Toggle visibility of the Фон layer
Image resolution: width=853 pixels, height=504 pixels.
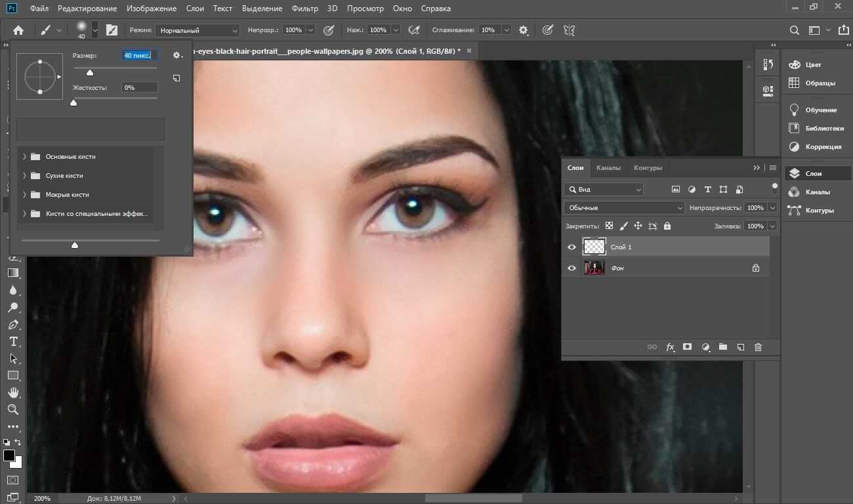click(x=572, y=268)
